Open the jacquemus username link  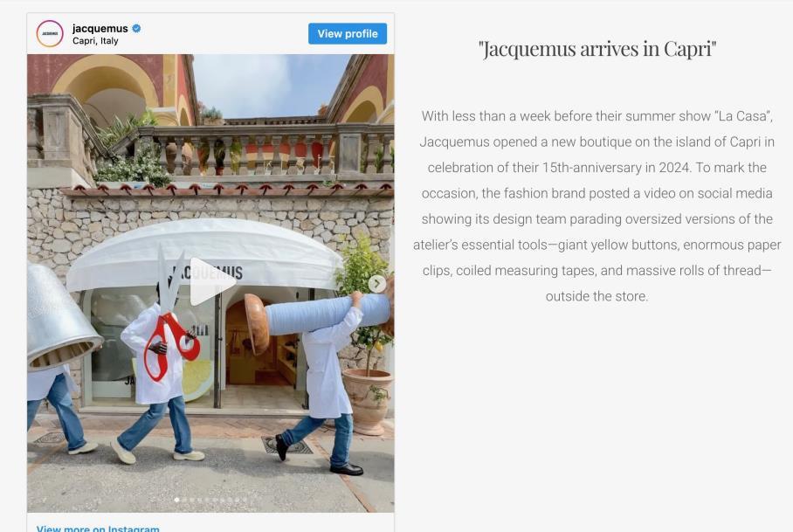100,28
